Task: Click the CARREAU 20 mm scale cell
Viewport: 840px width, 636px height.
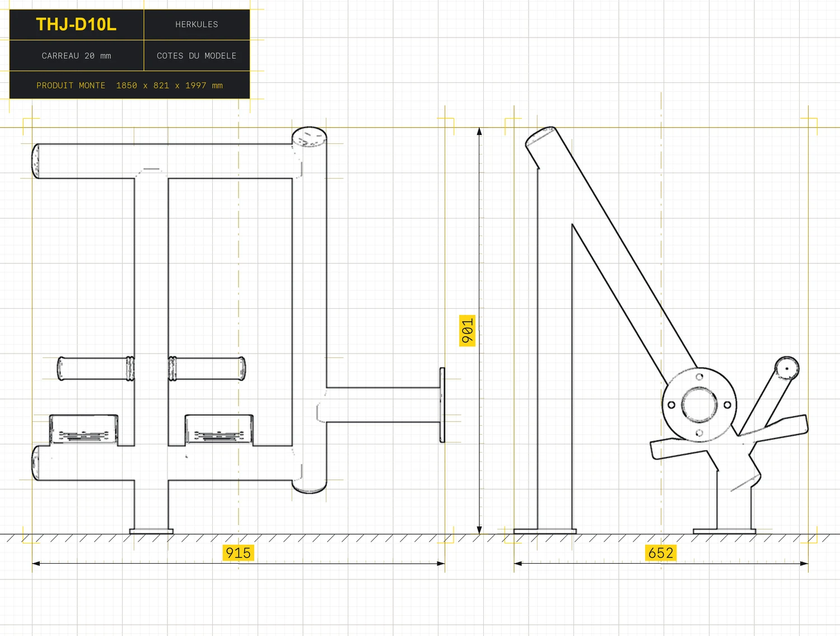Action: pyautogui.click(x=77, y=55)
